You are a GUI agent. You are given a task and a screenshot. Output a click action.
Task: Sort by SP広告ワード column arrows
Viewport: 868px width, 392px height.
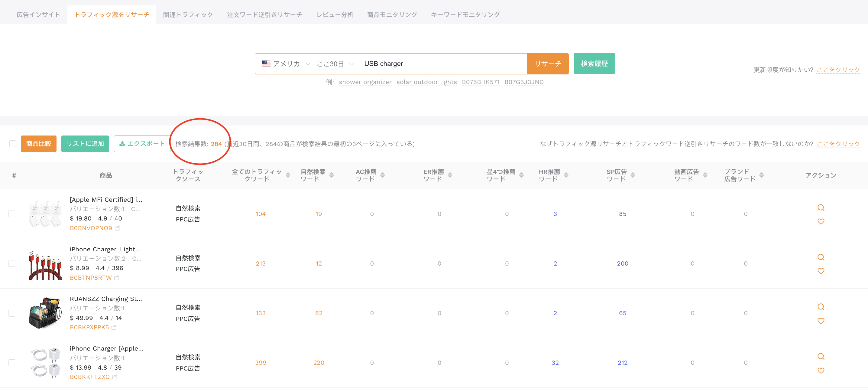[633, 175]
